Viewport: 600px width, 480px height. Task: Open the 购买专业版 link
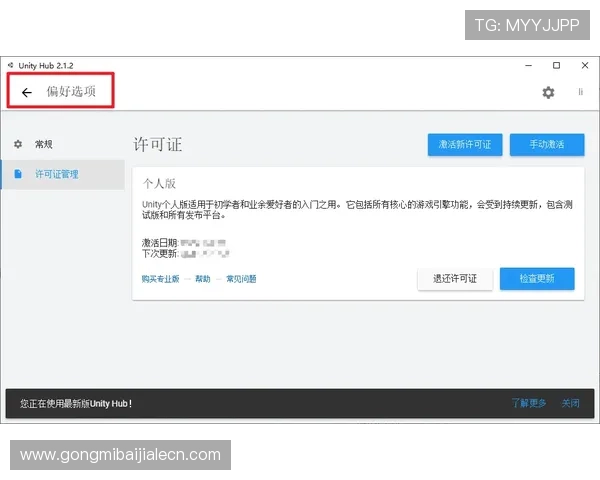click(161, 279)
